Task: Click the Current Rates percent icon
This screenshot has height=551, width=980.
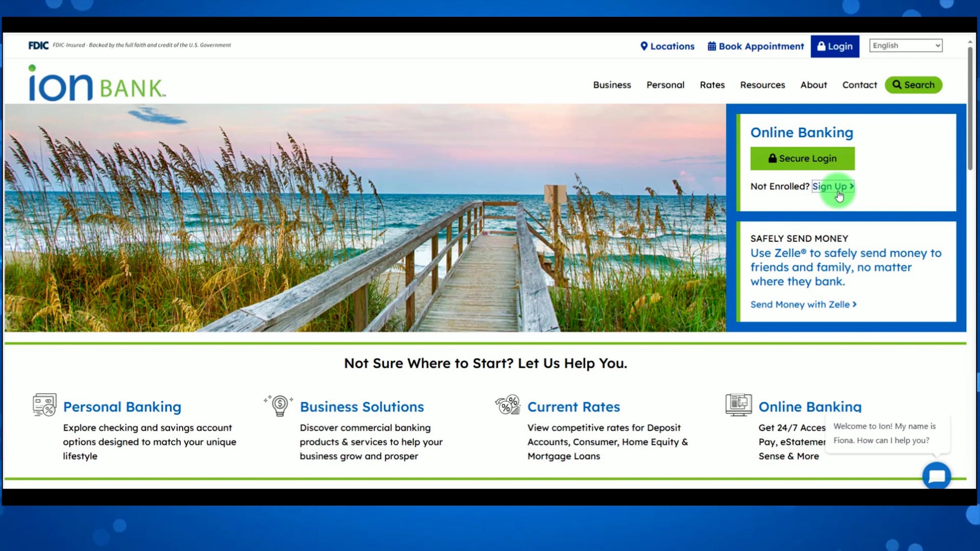Action: pyautogui.click(x=508, y=404)
